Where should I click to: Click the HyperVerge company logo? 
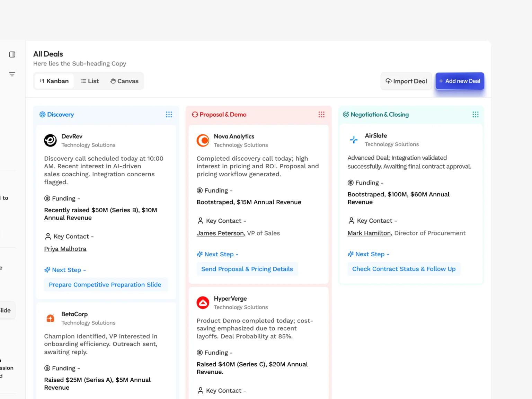click(203, 302)
